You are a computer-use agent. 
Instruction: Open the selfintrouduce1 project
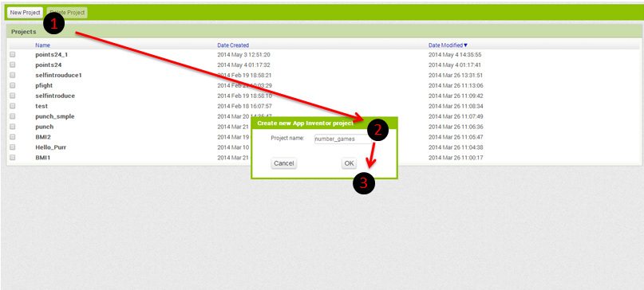[x=59, y=75]
